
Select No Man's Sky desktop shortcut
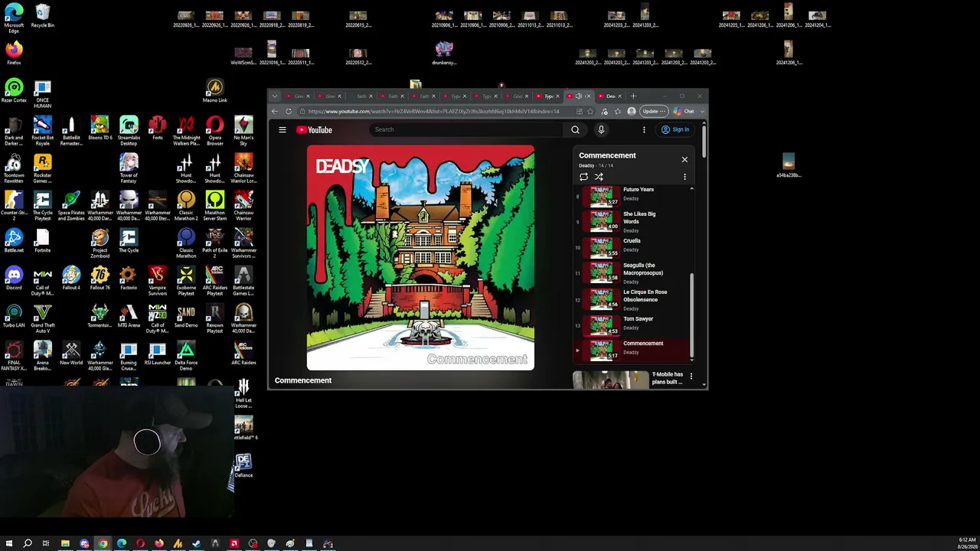243,130
